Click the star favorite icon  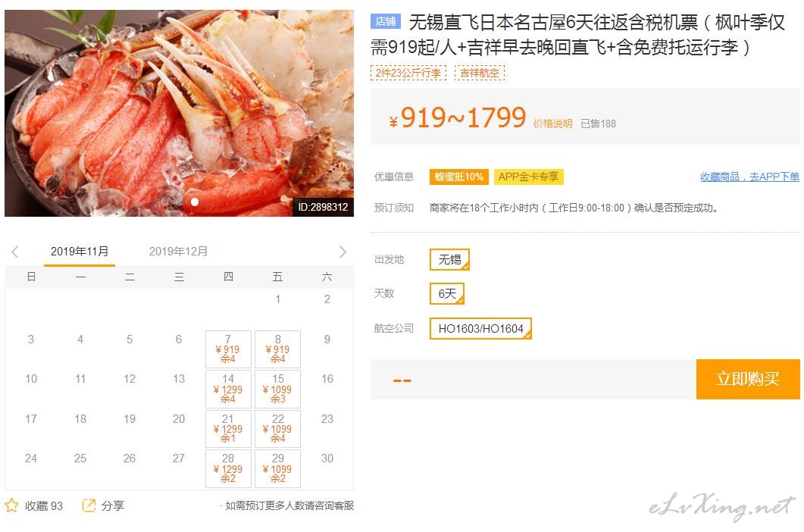click(12, 505)
